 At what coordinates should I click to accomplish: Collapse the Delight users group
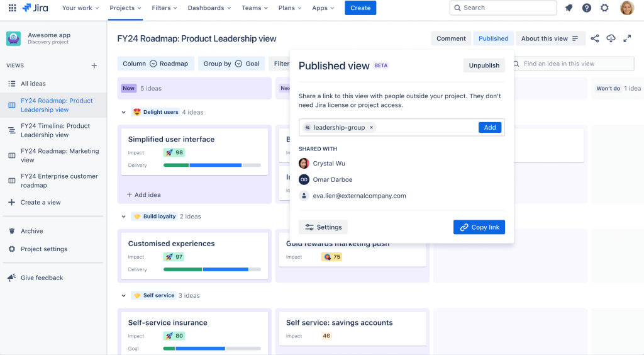click(x=124, y=112)
